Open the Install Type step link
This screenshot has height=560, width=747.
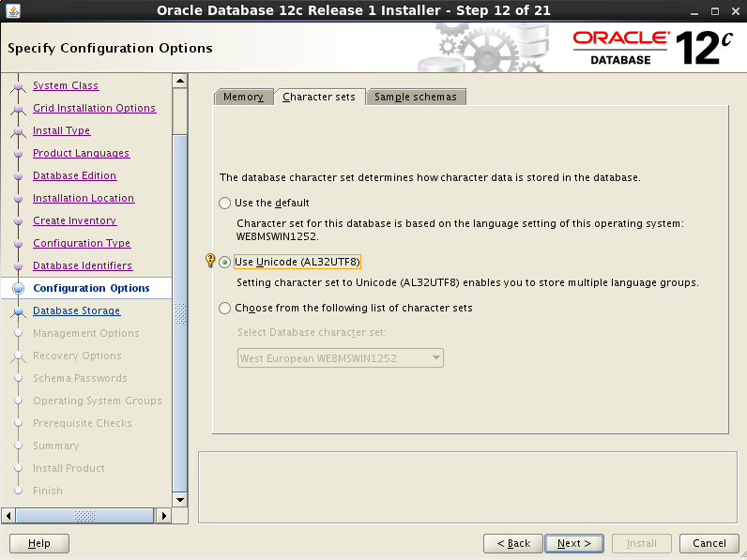(x=61, y=130)
